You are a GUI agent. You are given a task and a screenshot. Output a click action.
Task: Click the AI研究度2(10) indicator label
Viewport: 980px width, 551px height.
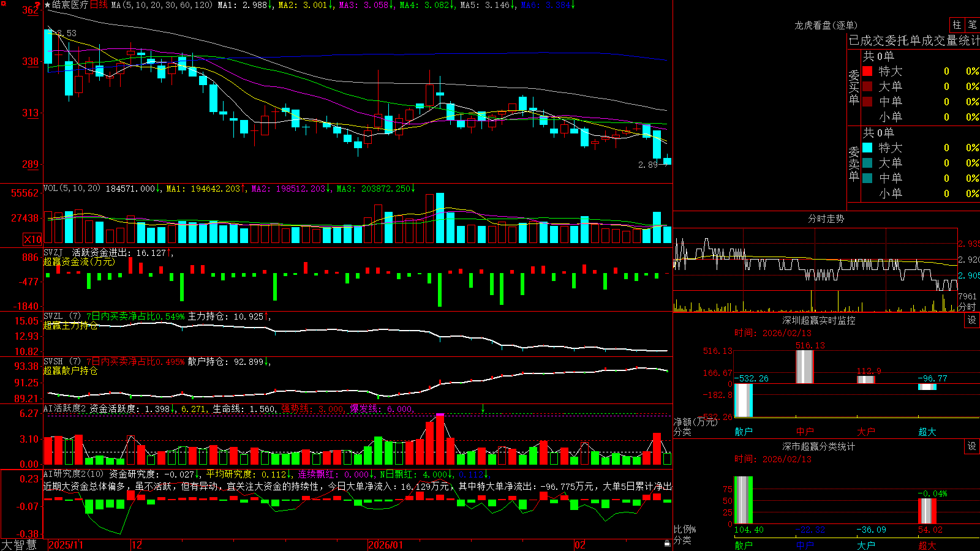coord(74,474)
